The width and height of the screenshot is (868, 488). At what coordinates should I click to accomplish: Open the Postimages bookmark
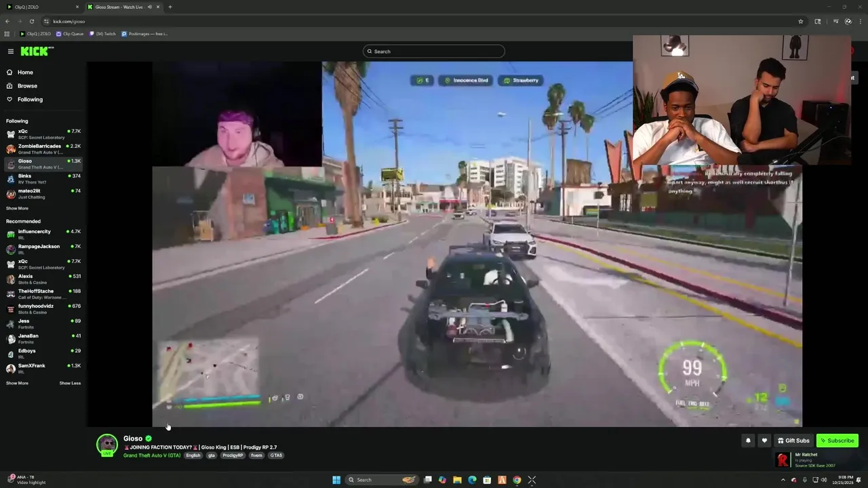pos(144,34)
